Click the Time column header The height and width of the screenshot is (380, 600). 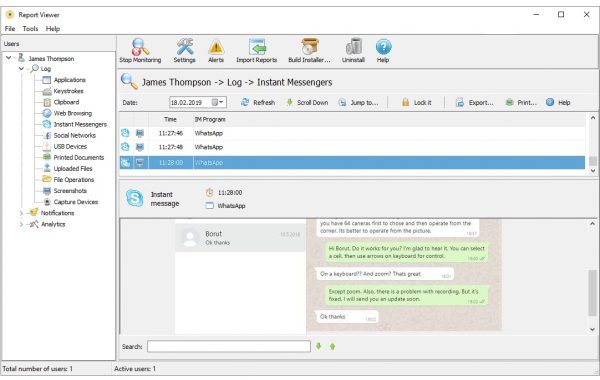coord(170,119)
